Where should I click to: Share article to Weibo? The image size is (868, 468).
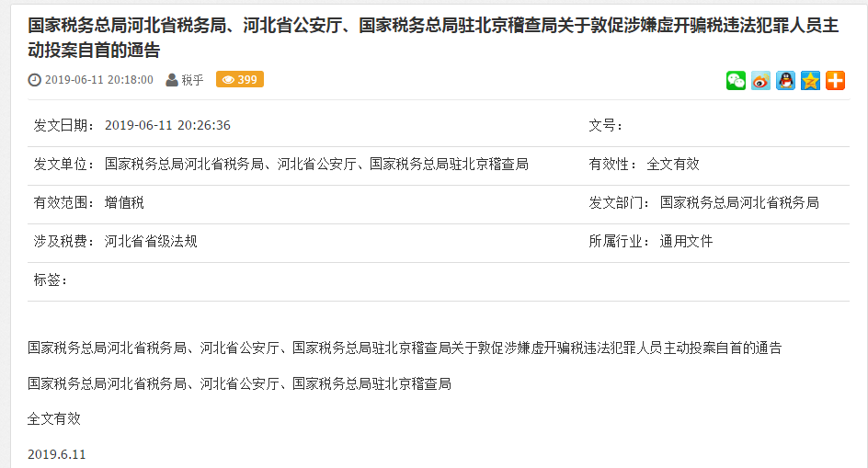[760, 81]
